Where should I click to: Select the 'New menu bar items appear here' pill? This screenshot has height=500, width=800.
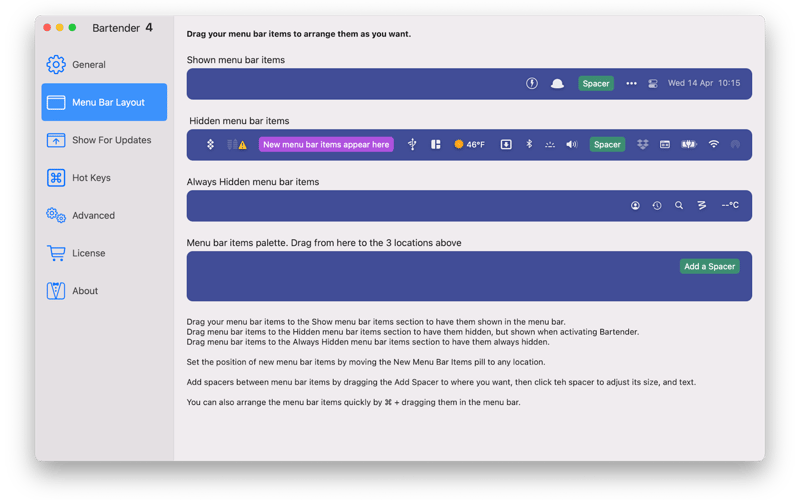click(x=326, y=144)
